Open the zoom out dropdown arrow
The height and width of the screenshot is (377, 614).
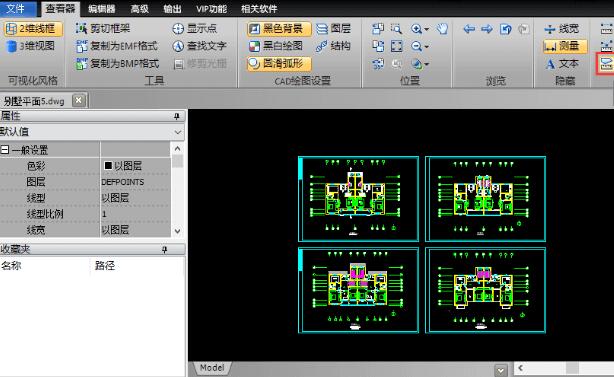click(426, 47)
